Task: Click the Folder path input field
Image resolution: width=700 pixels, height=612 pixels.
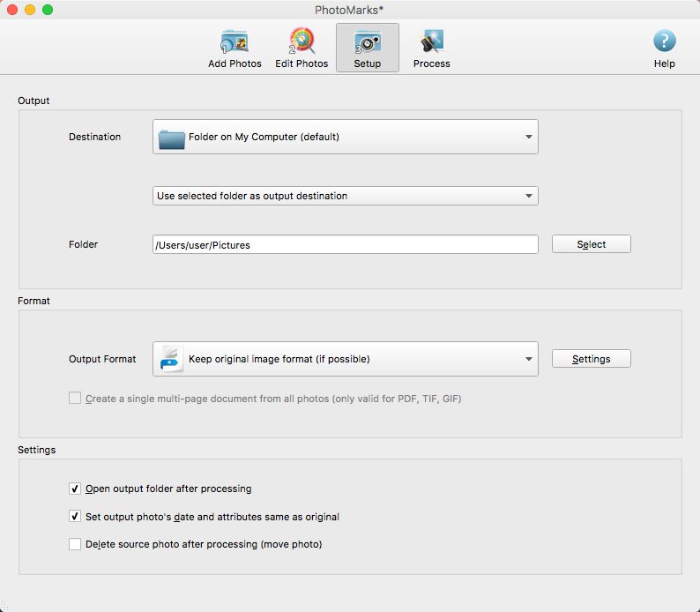Action: pos(345,244)
